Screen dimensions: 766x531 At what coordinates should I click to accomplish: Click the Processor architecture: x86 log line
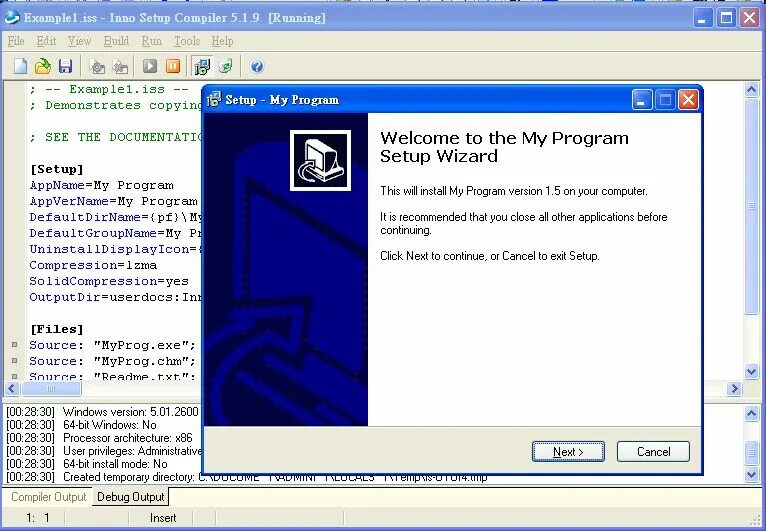pyautogui.click(x=100, y=438)
